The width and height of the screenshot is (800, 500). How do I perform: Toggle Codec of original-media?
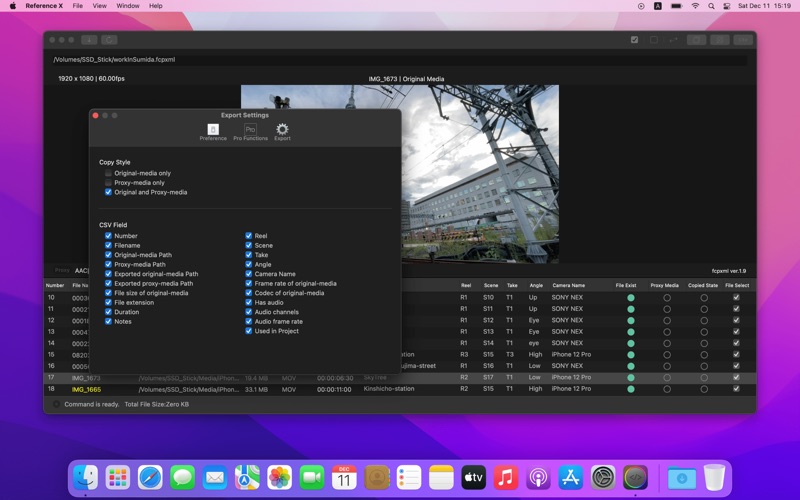coord(248,293)
